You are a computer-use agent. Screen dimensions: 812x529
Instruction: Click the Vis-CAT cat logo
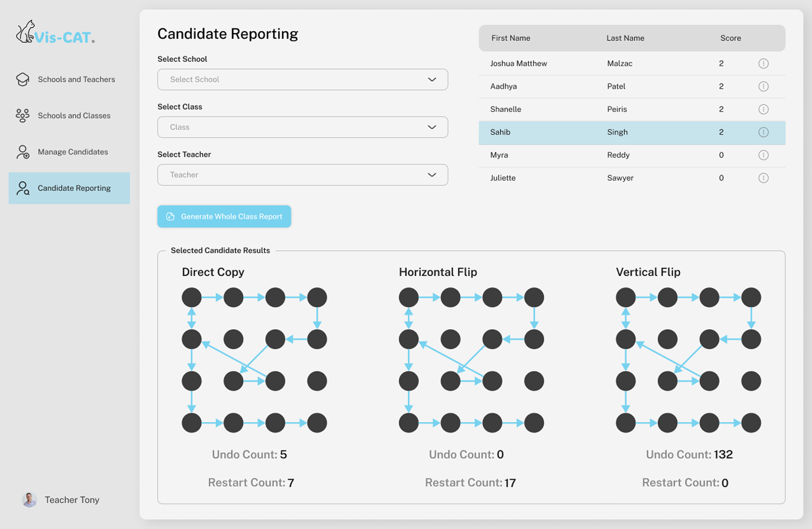pos(26,32)
